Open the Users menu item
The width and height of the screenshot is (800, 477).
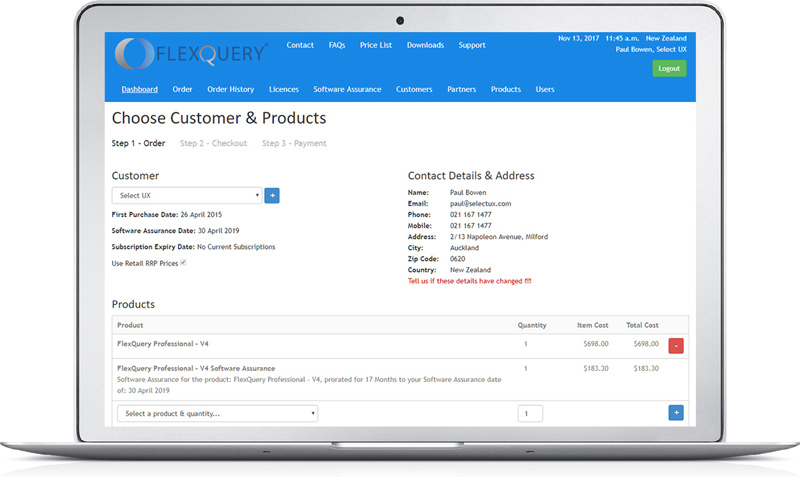[545, 89]
